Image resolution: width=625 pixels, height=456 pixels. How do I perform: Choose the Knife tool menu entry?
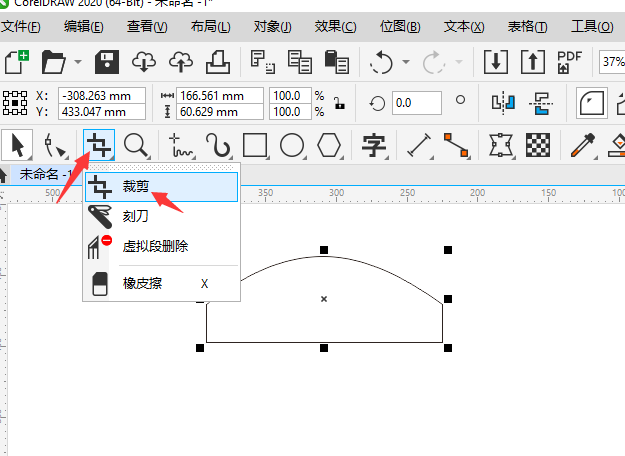pos(135,215)
